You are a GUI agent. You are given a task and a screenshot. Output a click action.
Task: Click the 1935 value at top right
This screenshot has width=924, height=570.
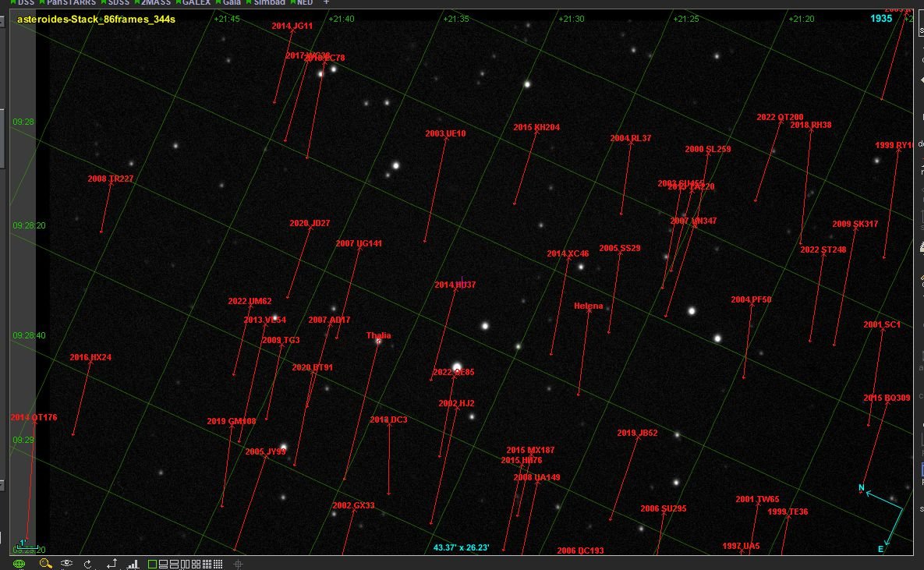point(881,18)
